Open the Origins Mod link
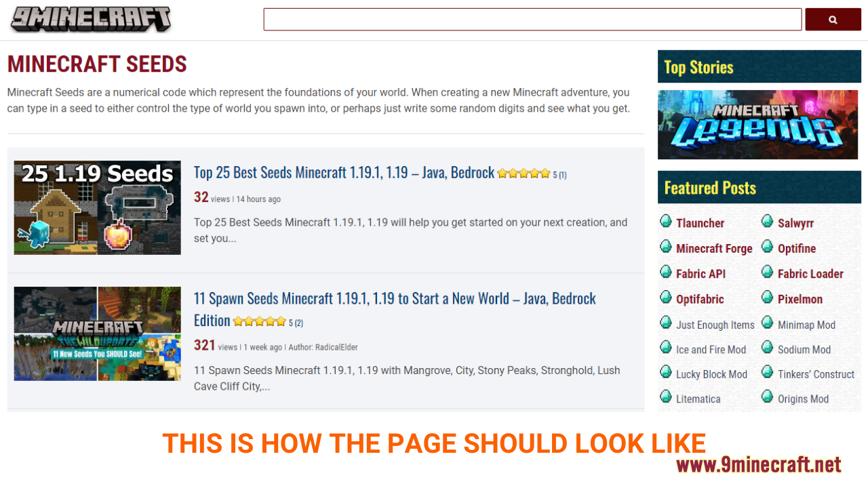868x488 pixels. coord(803,399)
